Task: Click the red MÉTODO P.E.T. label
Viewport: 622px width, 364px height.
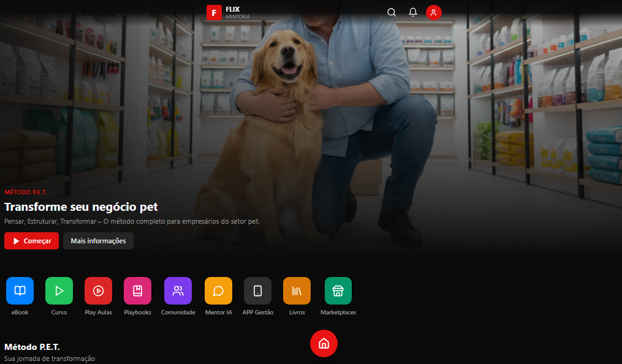Action: tap(25, 192)
